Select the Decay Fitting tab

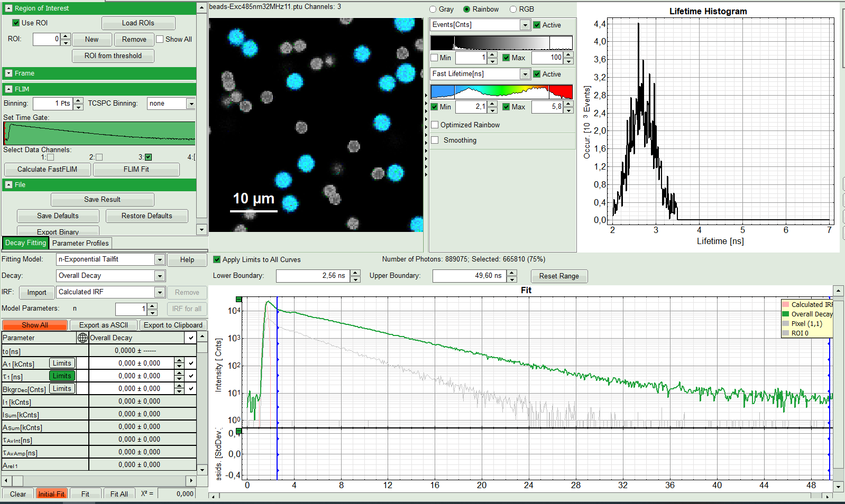(25, 243)
